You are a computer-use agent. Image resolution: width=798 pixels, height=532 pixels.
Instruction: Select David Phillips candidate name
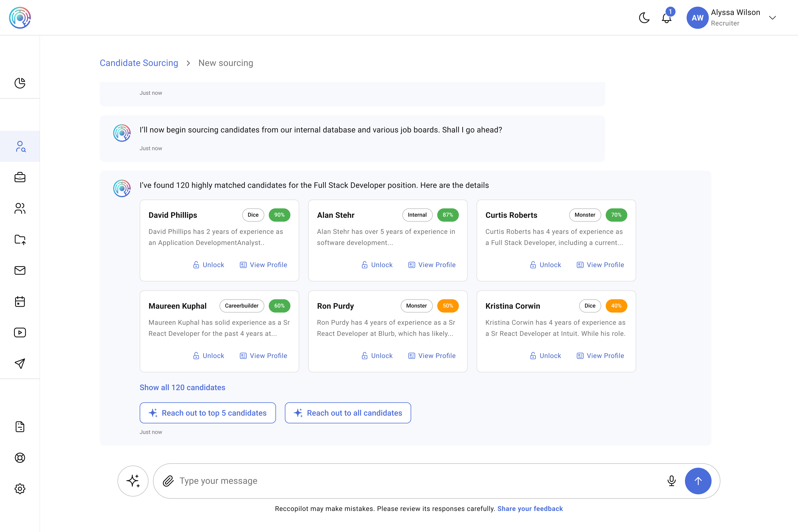coord(173,215)
